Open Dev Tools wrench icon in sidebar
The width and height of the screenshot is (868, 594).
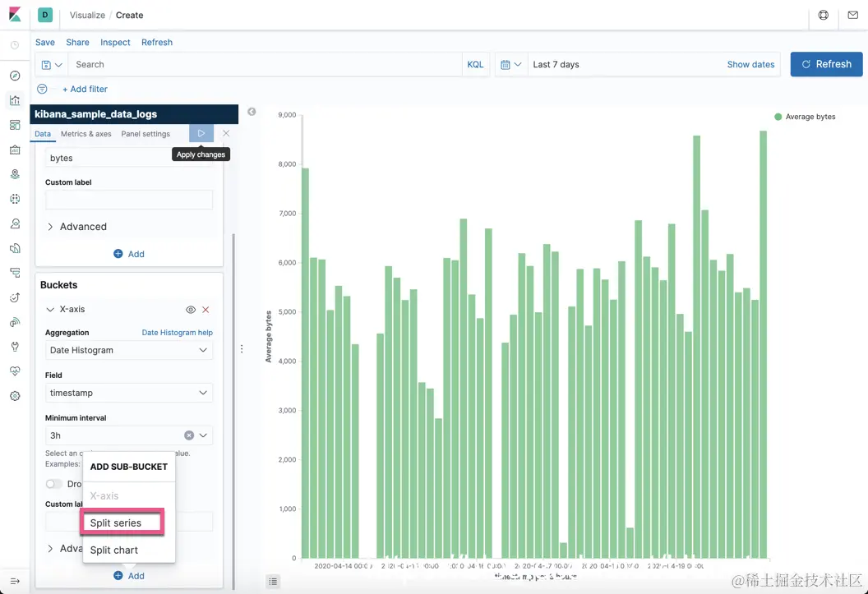pyautogui.click(x=15, y=347)
